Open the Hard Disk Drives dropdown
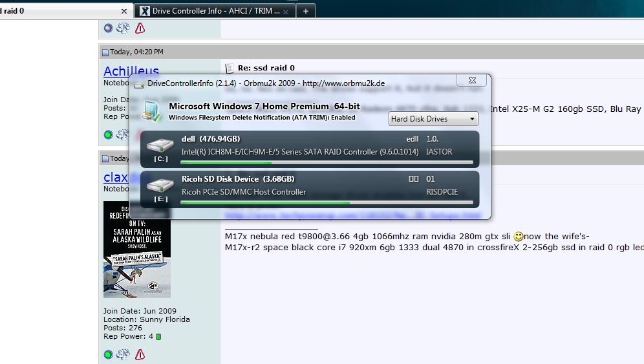 (x=433, y=119)
